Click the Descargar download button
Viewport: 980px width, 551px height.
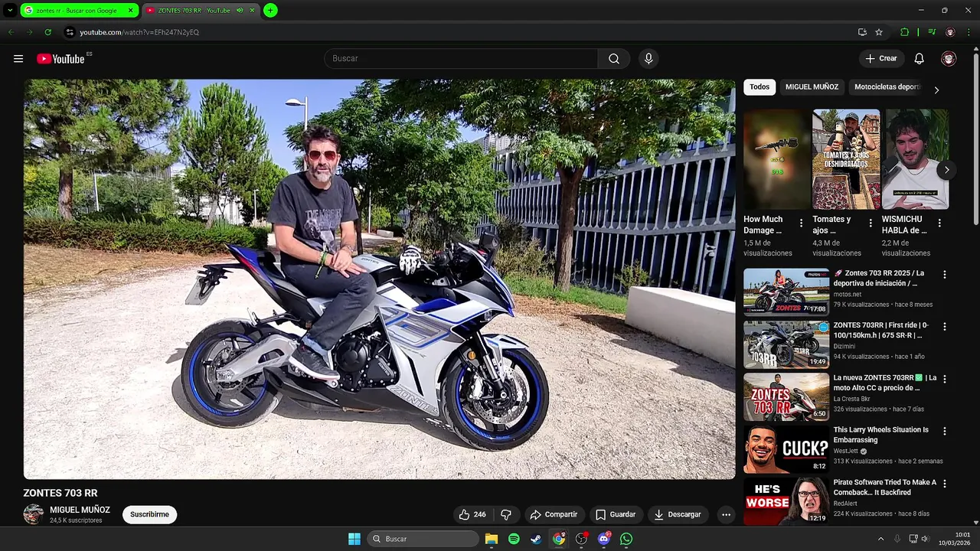(x=678, y=514)
